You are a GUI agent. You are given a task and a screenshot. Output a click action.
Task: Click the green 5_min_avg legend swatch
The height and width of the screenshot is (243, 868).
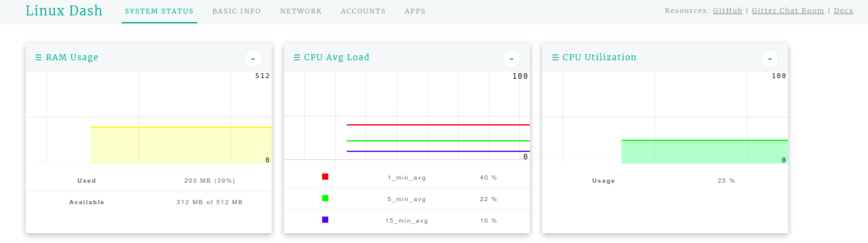tap(325, 198)
